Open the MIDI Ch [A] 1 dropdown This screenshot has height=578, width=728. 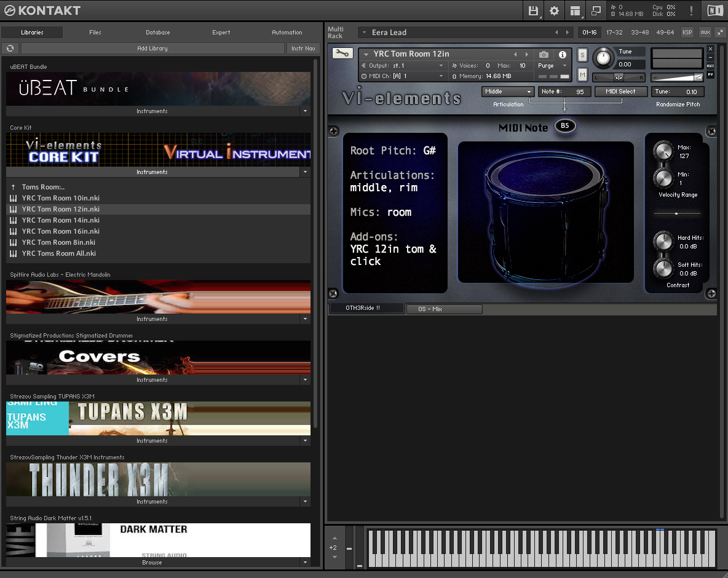pos(403,76)
